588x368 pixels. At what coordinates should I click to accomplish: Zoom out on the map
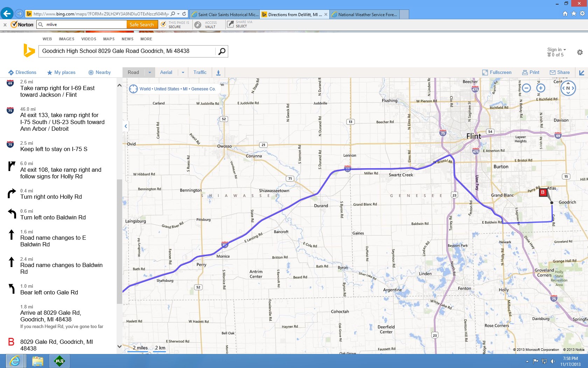click(x=526, y=88)
